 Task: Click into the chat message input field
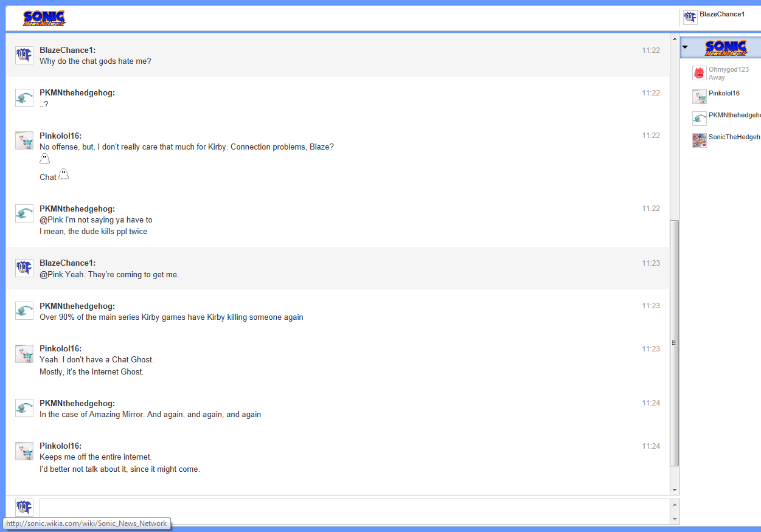tap(353, 511)
